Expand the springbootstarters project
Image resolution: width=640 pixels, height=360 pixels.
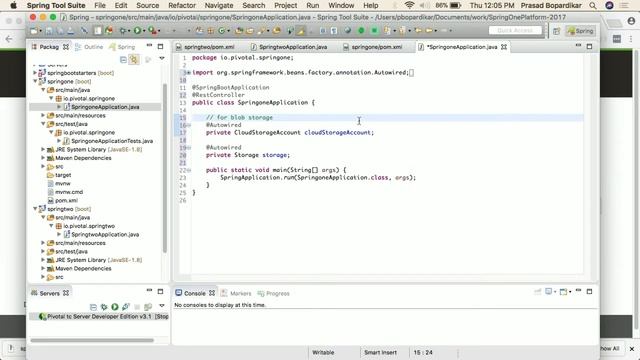pyautogui.click(x=35, y=73)
